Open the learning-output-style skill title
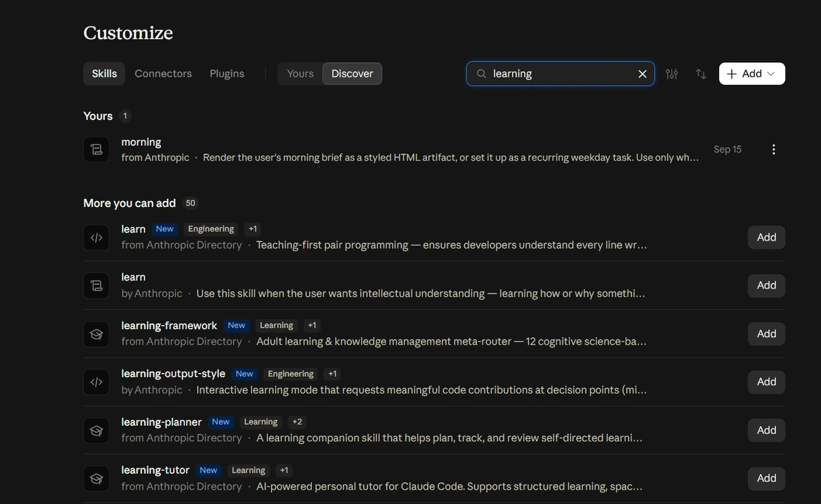The height and width of the screenshot is (504, 821). 173,373
